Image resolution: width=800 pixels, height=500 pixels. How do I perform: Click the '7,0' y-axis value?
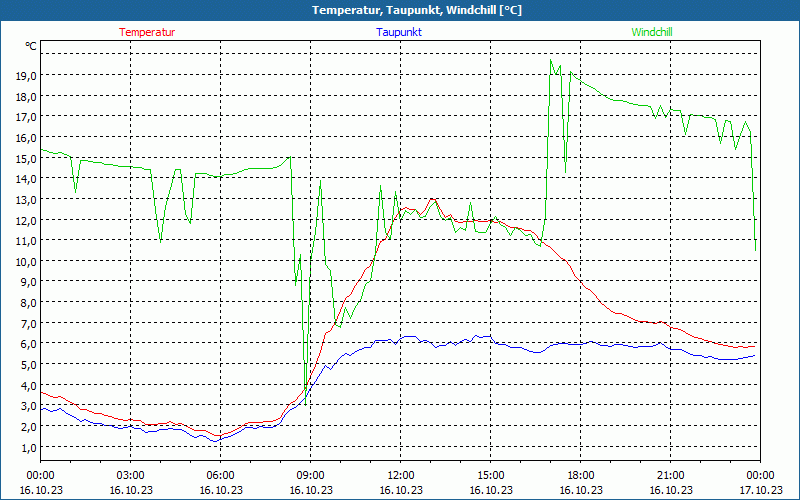(x=29, y=323)
